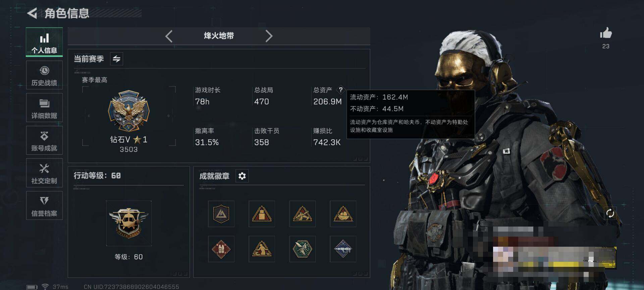Open 账号成就 section
The width and height of the screenshot is (644, 290).
click(x=44, y=140)
